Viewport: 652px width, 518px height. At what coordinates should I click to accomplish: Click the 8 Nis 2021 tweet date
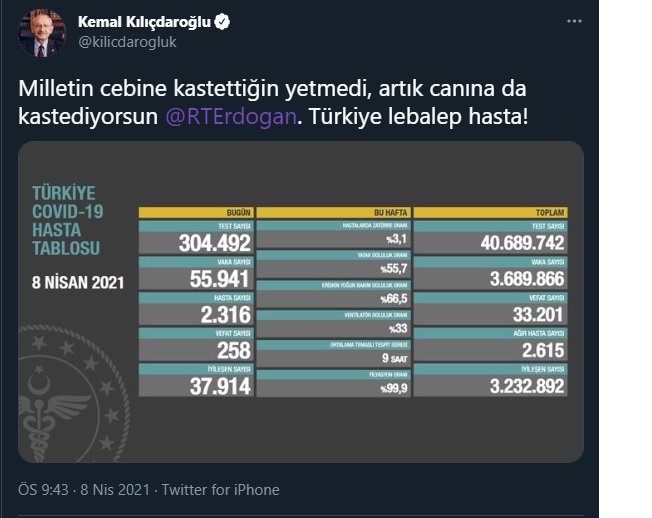click(x=115, y=490)
